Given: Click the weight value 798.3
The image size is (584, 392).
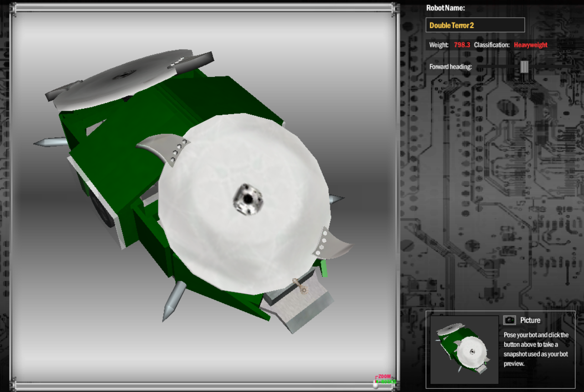Looking at the screenshot, I should (462, 45).
